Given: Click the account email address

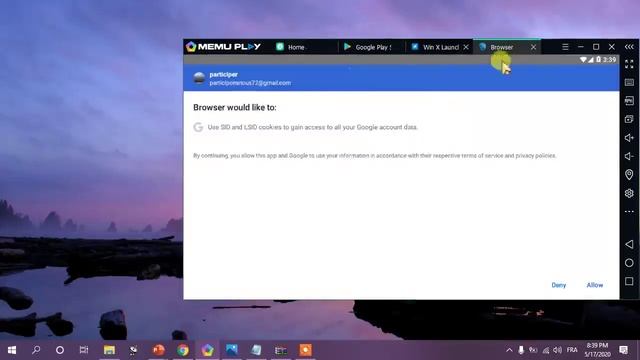Looking at the screenshot, I should pos(250,83).
